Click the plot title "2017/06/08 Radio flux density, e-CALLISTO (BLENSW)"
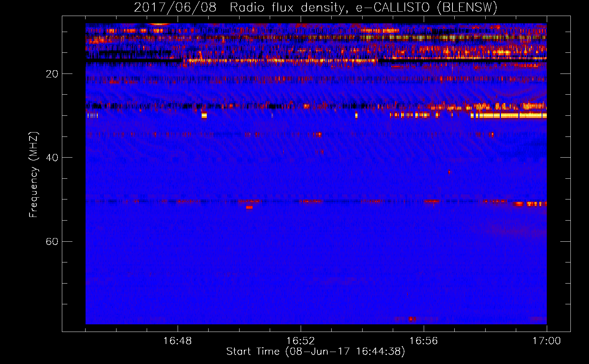 coord(316,7)
